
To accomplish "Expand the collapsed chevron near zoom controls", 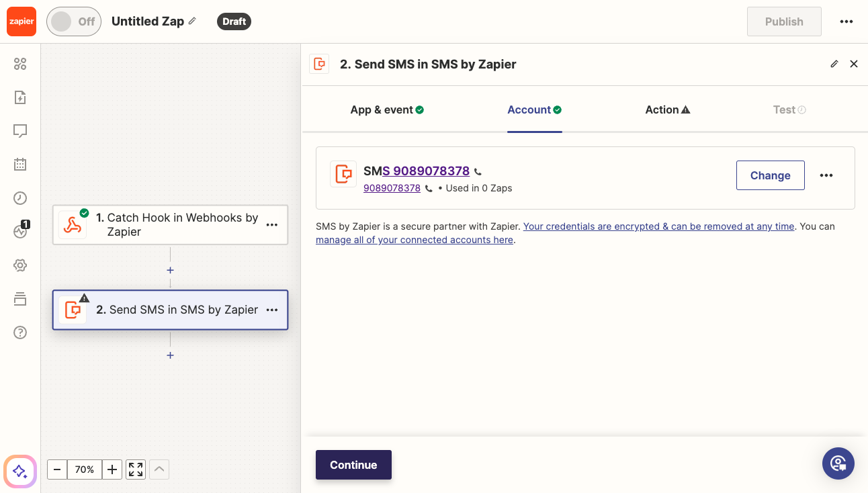I will 159,469.
